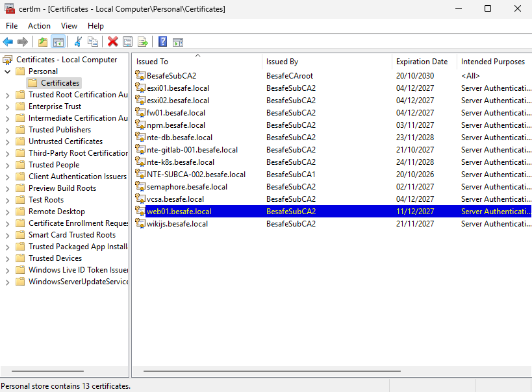Viewport: 532px width, 392px height.
Task: Click the Up one level folder icon
Action: 43,42
